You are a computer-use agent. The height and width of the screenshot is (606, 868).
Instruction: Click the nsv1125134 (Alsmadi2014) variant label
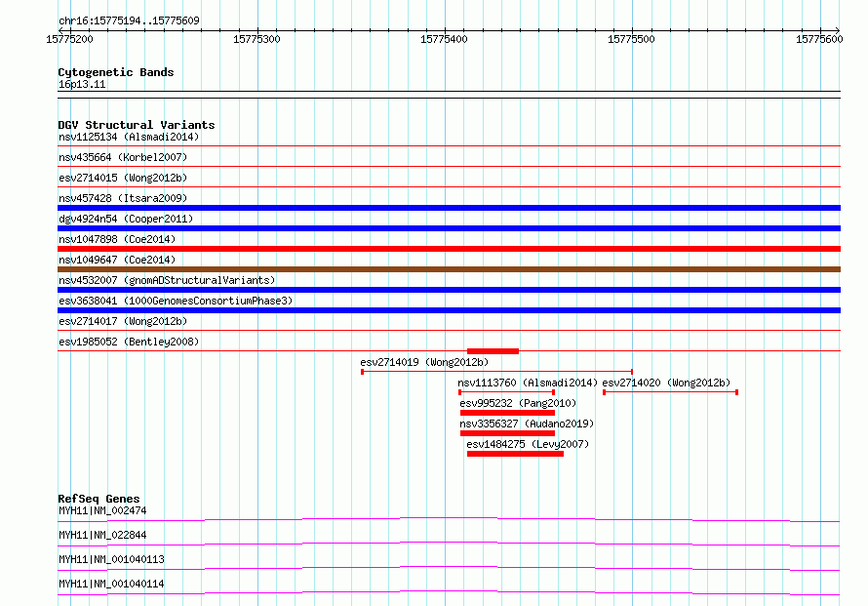(x=129, y=137)
